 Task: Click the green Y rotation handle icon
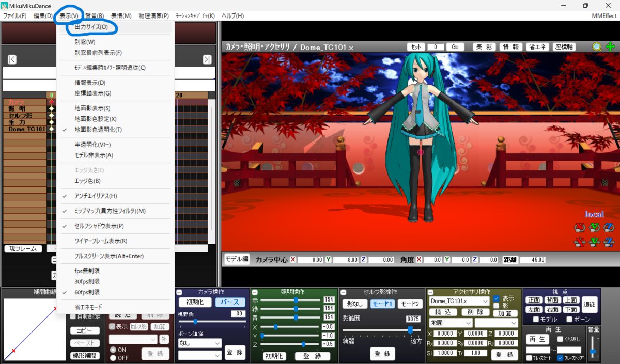(x=595, y=227)
